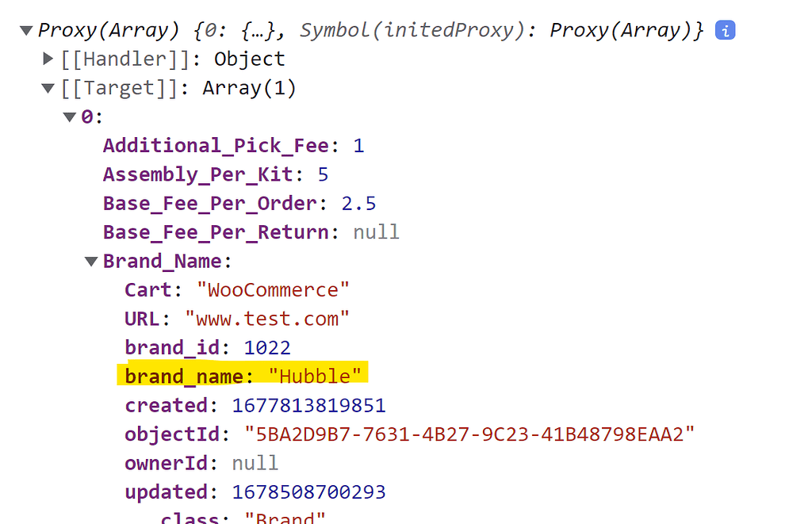
Task: Collapse array index 0 entry
Action: click(x=70, y=117)
